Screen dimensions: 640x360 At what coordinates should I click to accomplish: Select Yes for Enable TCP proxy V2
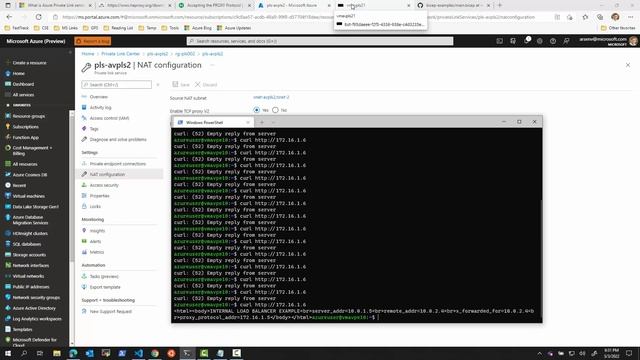click(256, 110)
